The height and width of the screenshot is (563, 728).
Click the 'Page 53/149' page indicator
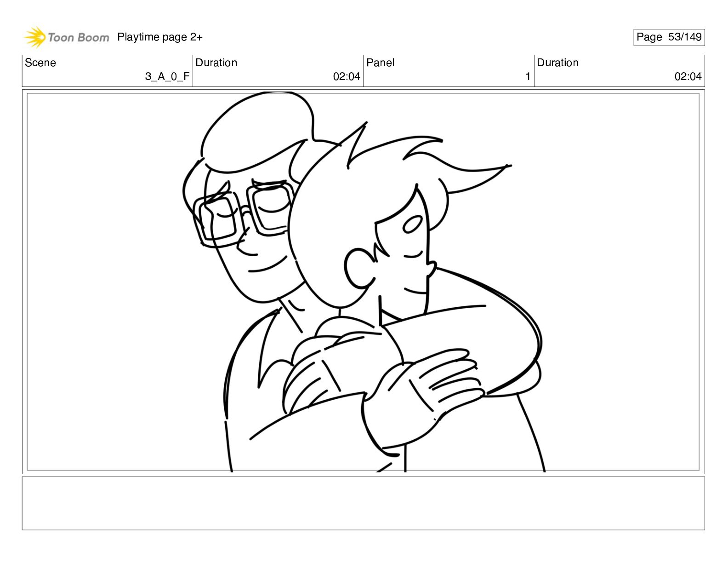click(x=669, y=37)
